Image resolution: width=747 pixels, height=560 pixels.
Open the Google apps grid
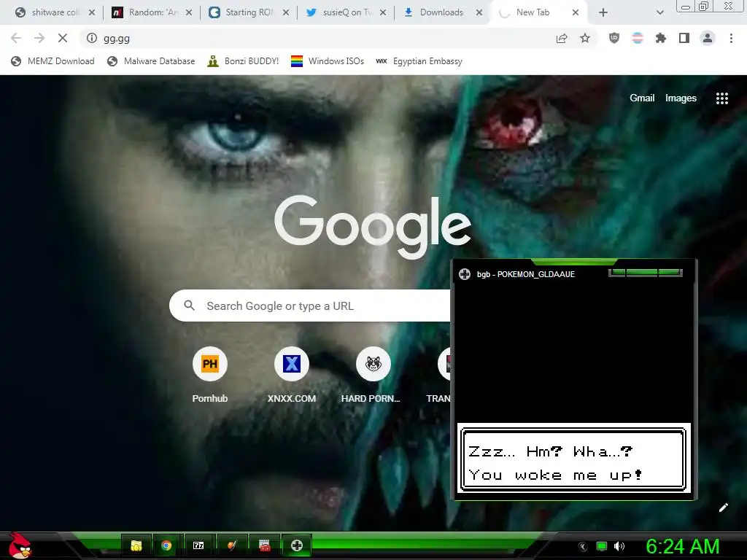click(721, 98)
